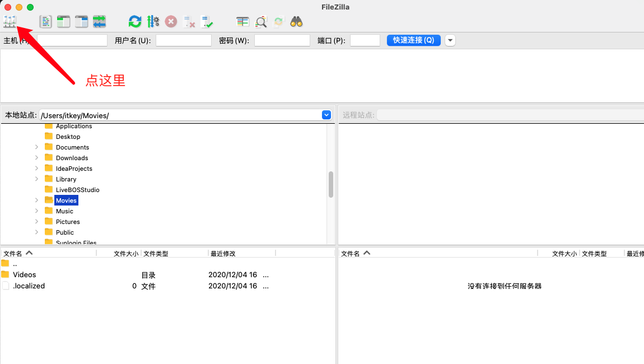Sort remote list by 文件大小 column
Screen dimensions: 644x364
tap(558, 254)
